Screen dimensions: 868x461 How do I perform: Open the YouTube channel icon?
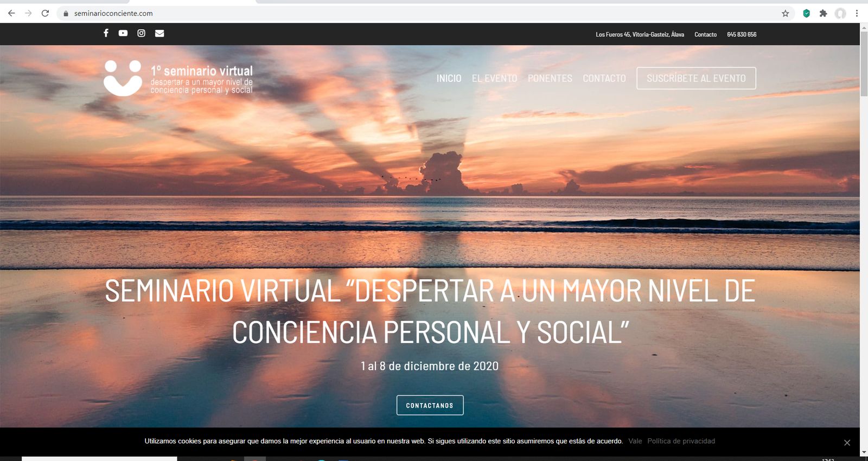[123, 33]
